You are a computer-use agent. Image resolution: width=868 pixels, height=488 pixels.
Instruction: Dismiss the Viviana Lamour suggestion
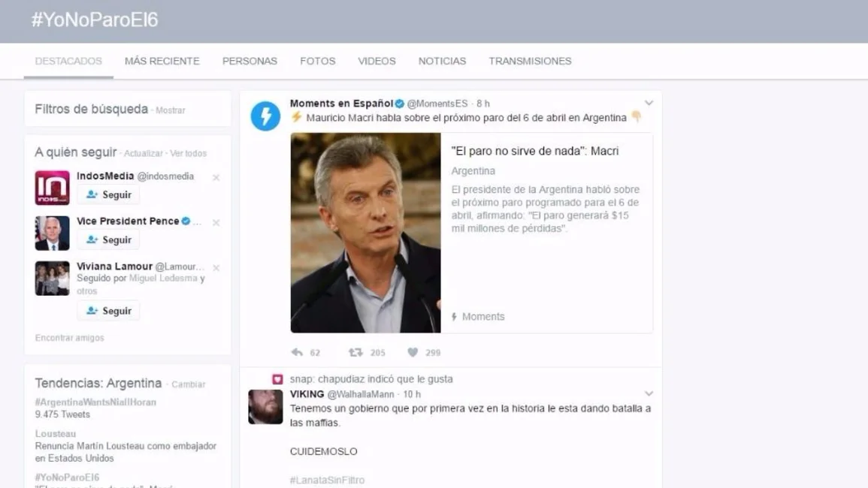point(216,268)
